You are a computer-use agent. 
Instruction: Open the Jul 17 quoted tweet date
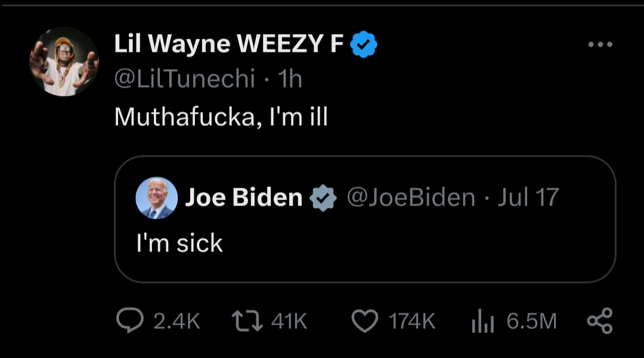point(528,198)
